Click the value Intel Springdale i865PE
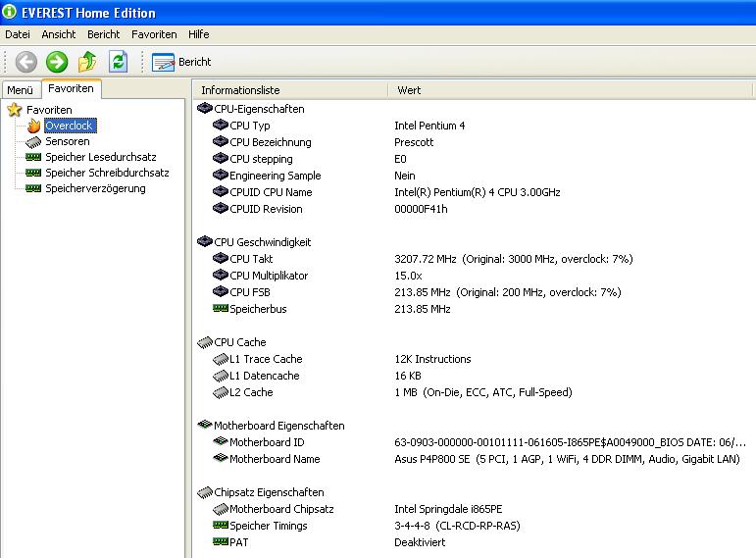This screenshot has height=558, width=756. 448,509
